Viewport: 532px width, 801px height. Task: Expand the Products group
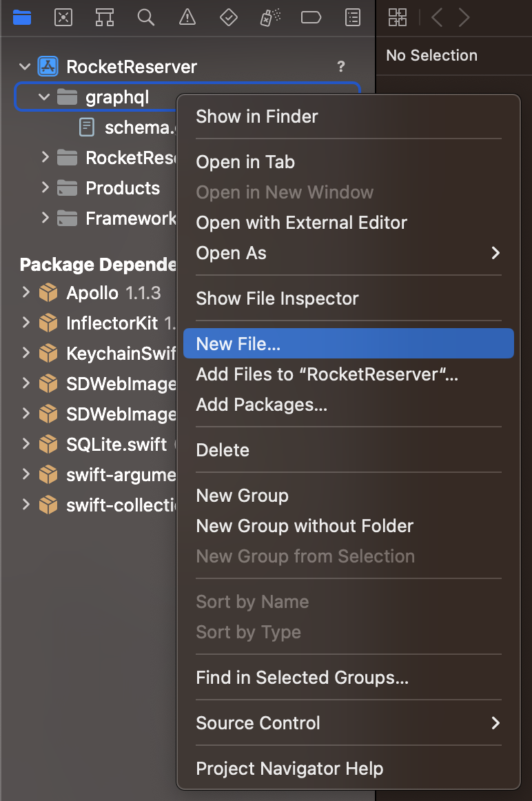click(43, 187)
